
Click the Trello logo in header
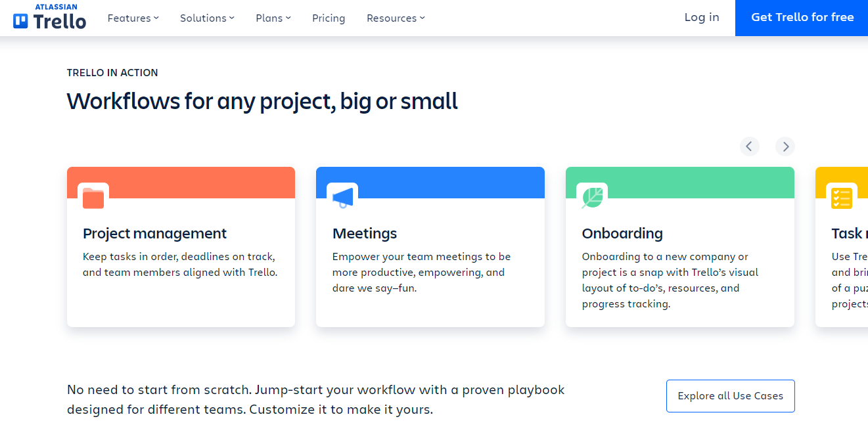[x=50, y=17]
